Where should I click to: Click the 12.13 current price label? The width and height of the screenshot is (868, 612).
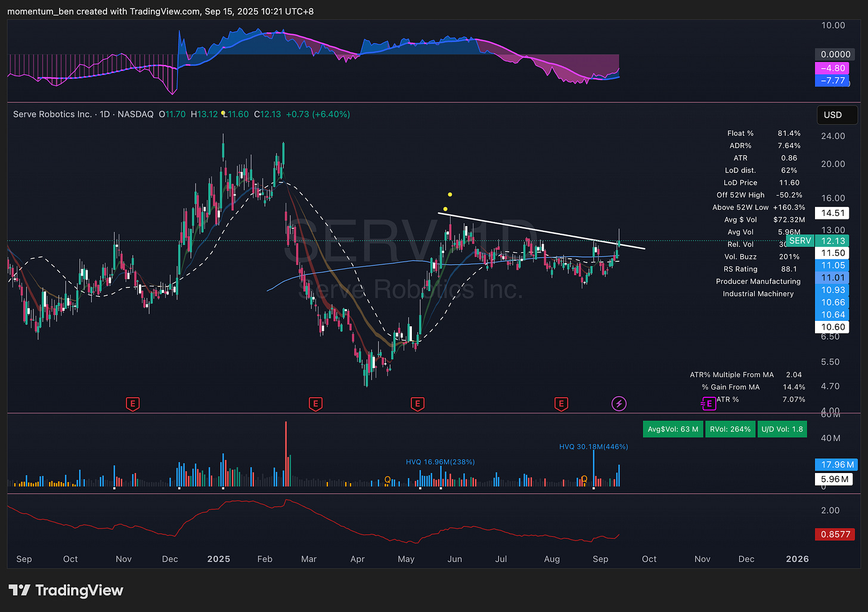click(832, 240)
